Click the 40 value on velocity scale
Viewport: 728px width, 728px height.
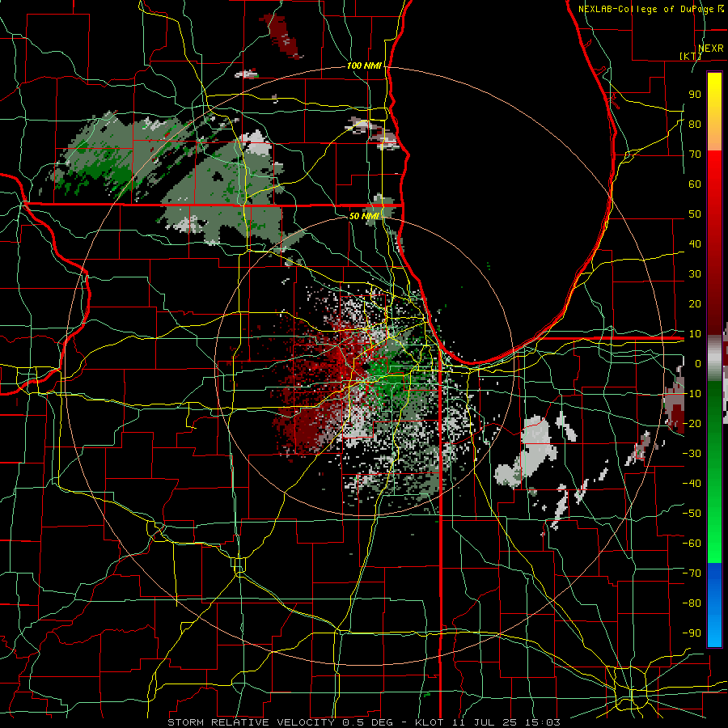[x=695, y=243]
